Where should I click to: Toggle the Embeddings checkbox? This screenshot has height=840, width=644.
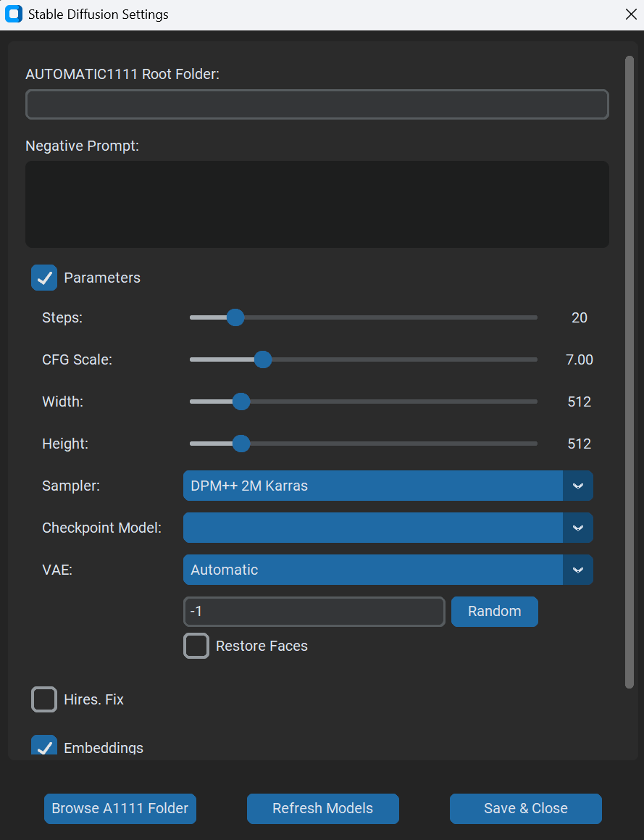click(x=44, y=747)
